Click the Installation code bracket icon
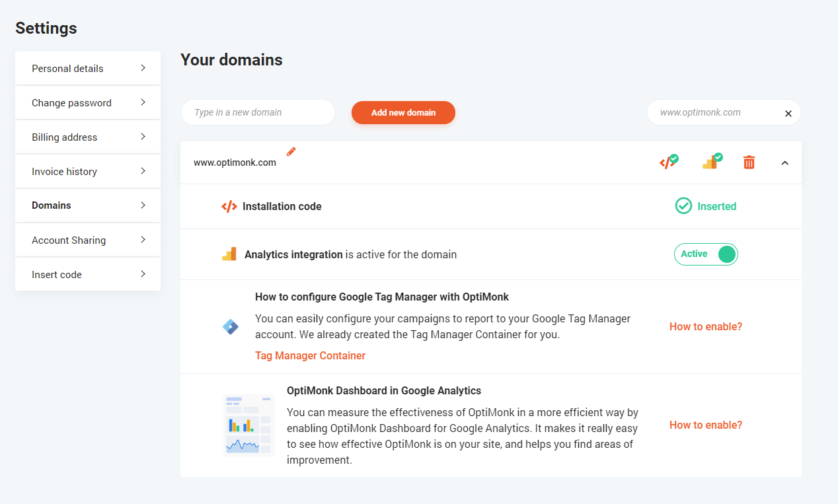This screenshot has width=838, height=504. (229, 207)
